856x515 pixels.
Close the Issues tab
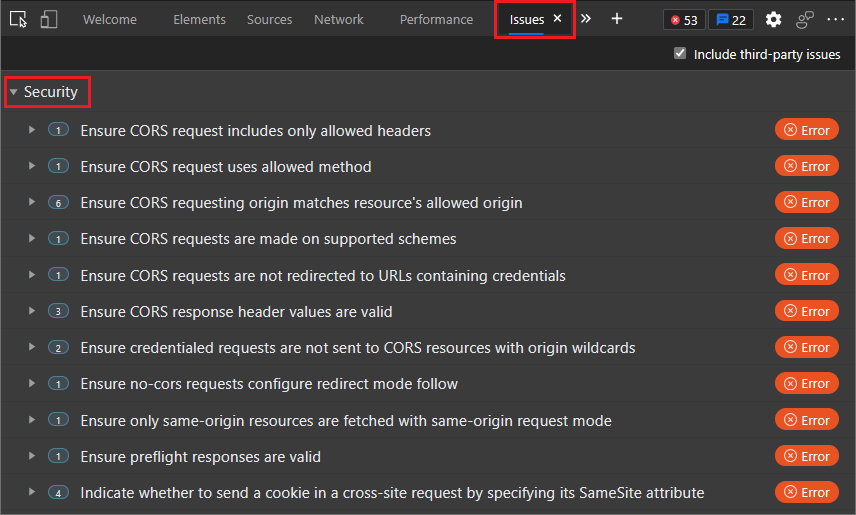pyautogui.click(x=557, y=18)
